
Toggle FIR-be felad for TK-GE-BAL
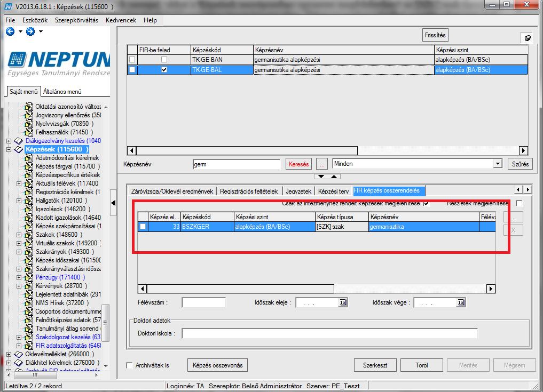164,69
